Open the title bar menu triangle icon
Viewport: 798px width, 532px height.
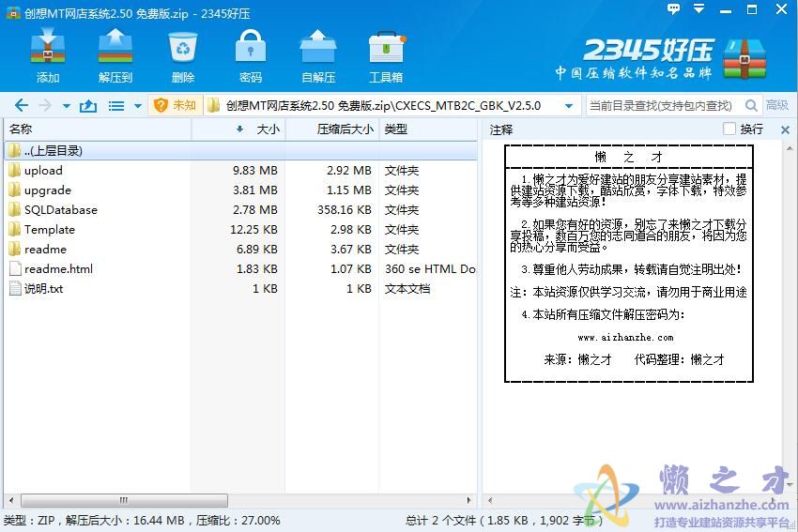(x=699, y=8)
